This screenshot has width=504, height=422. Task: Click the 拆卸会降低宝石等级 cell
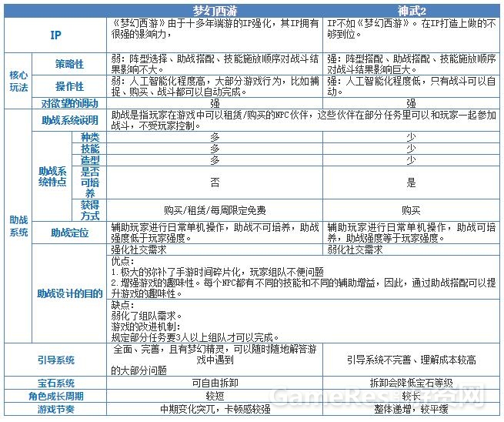click(x=411, y=383)
